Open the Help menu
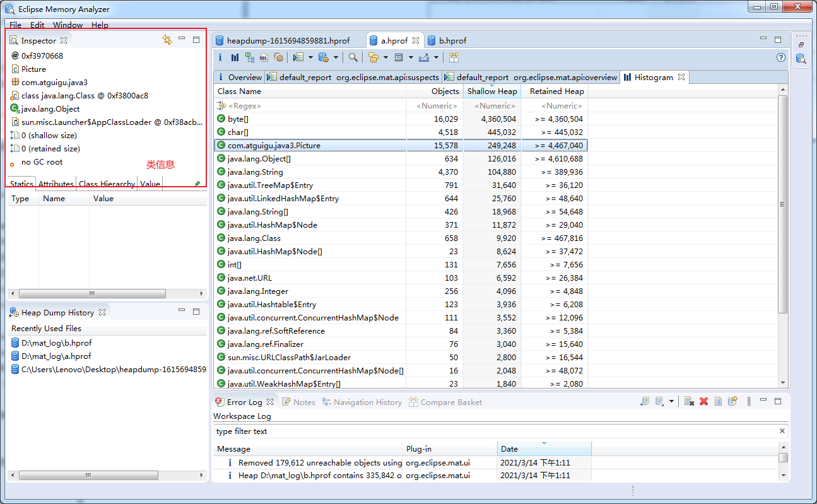817x504 pixels. tap(100, 25)
